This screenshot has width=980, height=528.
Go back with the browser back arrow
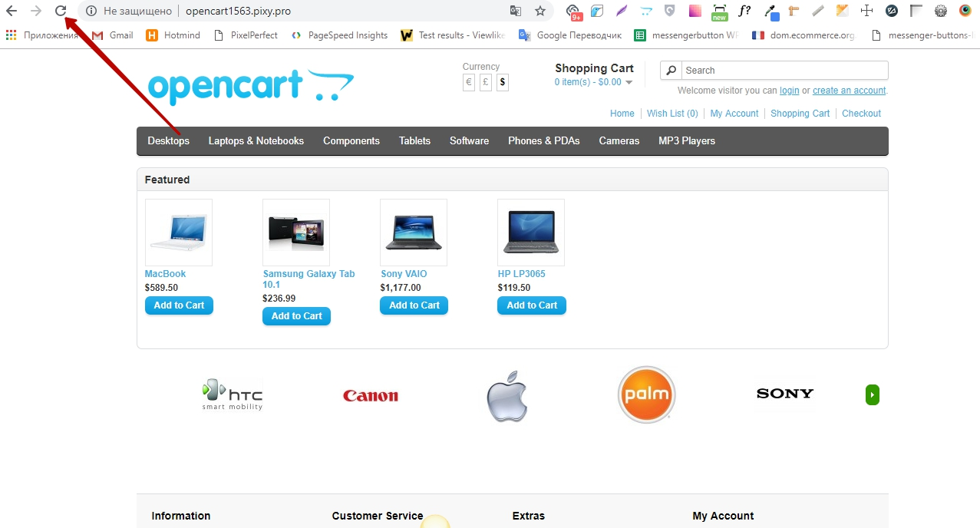(x=12, y=11)
